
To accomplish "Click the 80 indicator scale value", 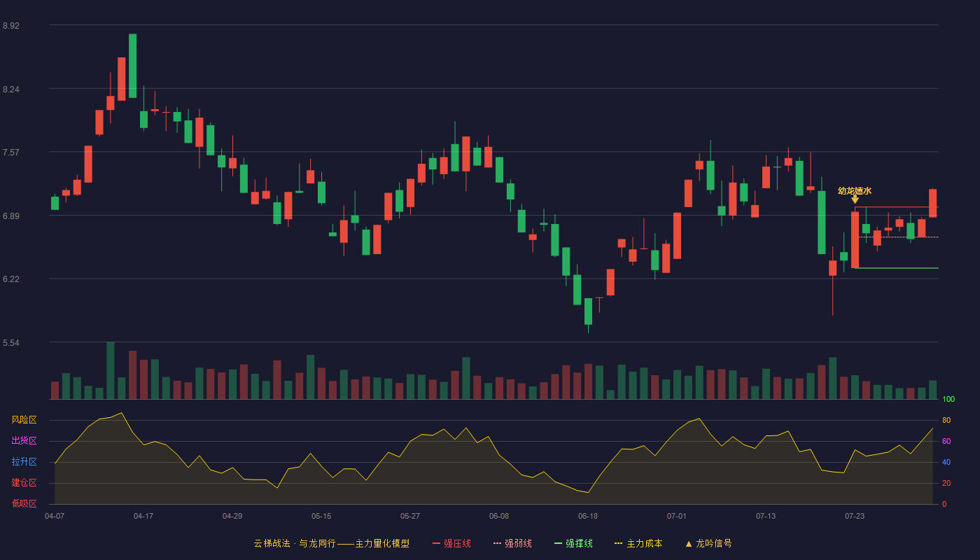I will 946,420.
